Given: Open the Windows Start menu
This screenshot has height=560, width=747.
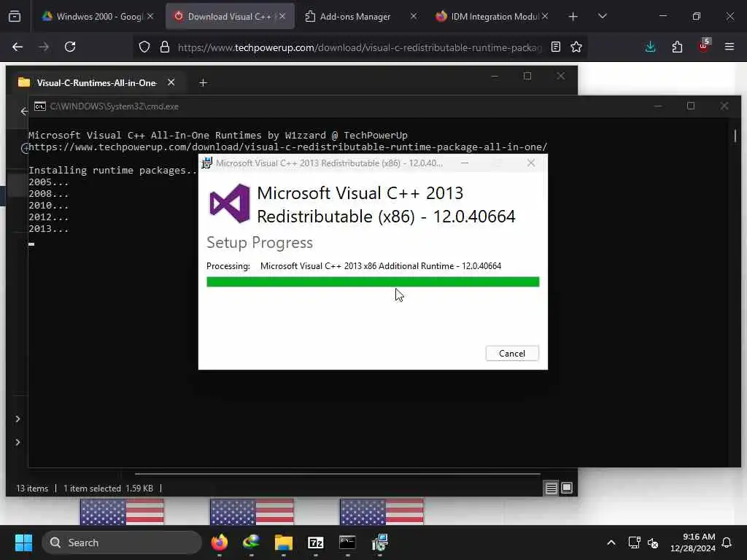Looking at the screenshot, I should tap(23, 542).
